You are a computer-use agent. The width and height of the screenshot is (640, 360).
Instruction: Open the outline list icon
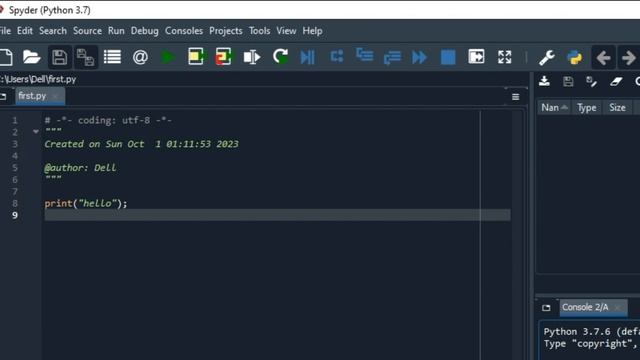112,57
